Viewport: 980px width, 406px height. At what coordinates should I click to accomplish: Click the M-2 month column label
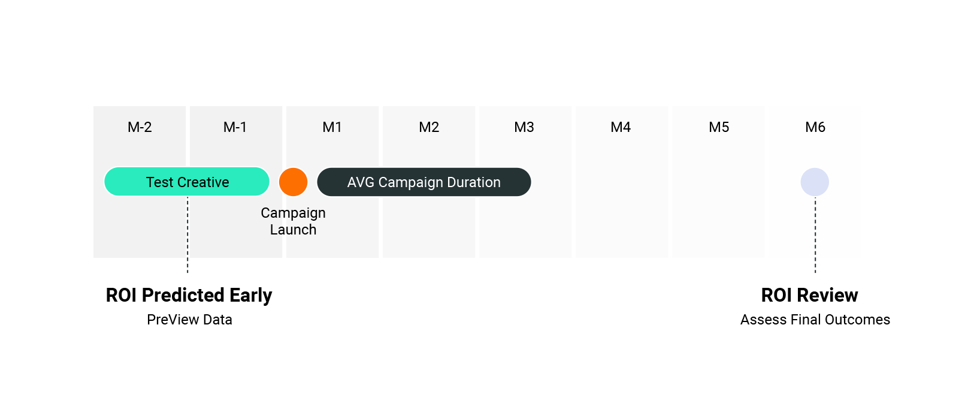click(x=140, y=127)
